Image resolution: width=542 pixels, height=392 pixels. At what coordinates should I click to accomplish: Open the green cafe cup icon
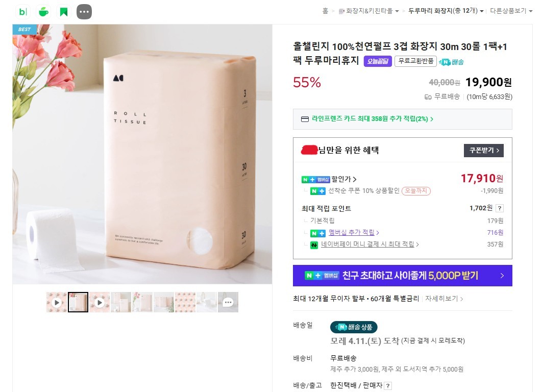pyautogui.click(x=43, y=12)
